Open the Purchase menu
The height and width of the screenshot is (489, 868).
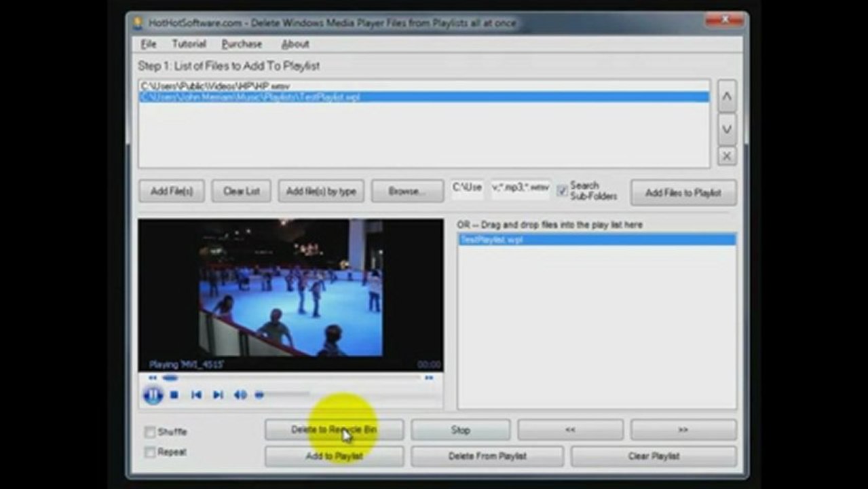coord(242,44)
